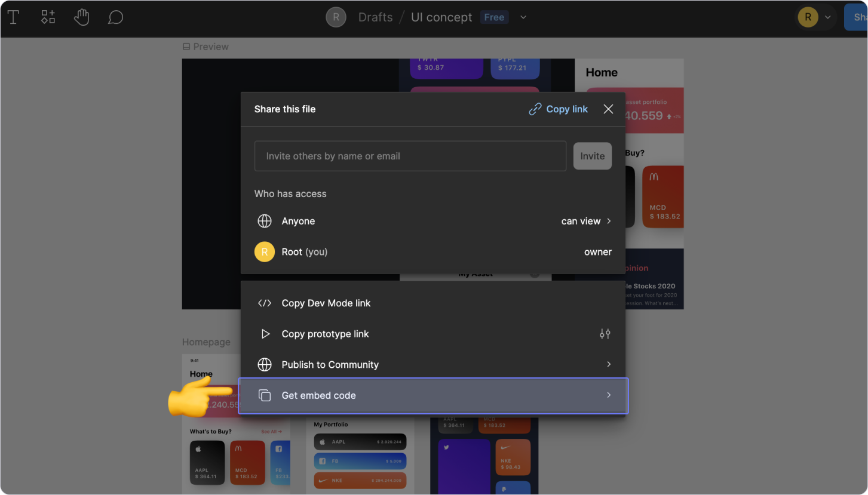This screenshot has width=868, height=495.
Task: Choose Copy Dev Mode link
Action: [x=326, y=303]
